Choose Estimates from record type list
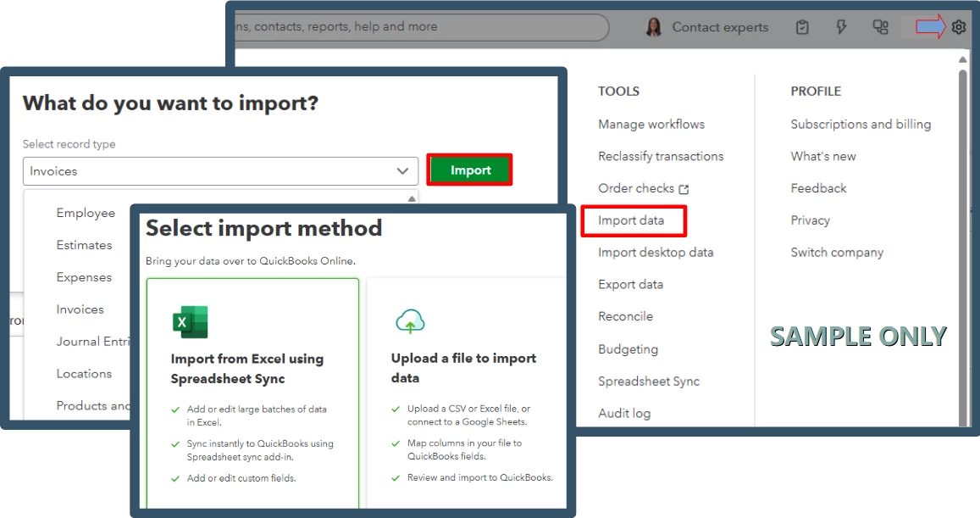980x518 pixels. click(x=85, y=245)
